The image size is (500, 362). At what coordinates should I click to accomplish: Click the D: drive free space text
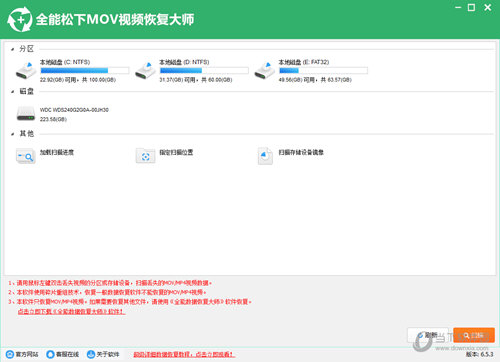pyautogui.click(x=196, y=80)
